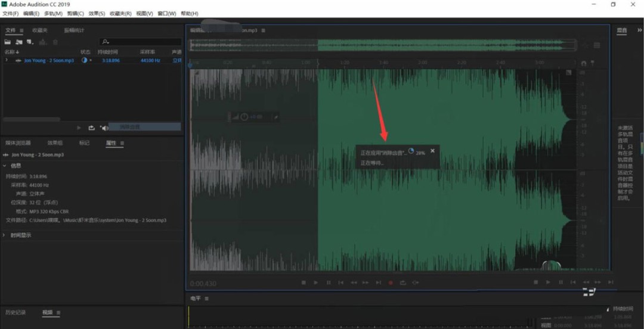Click the stop button in editor transport
644x329 pixels.
pos(303,283)
